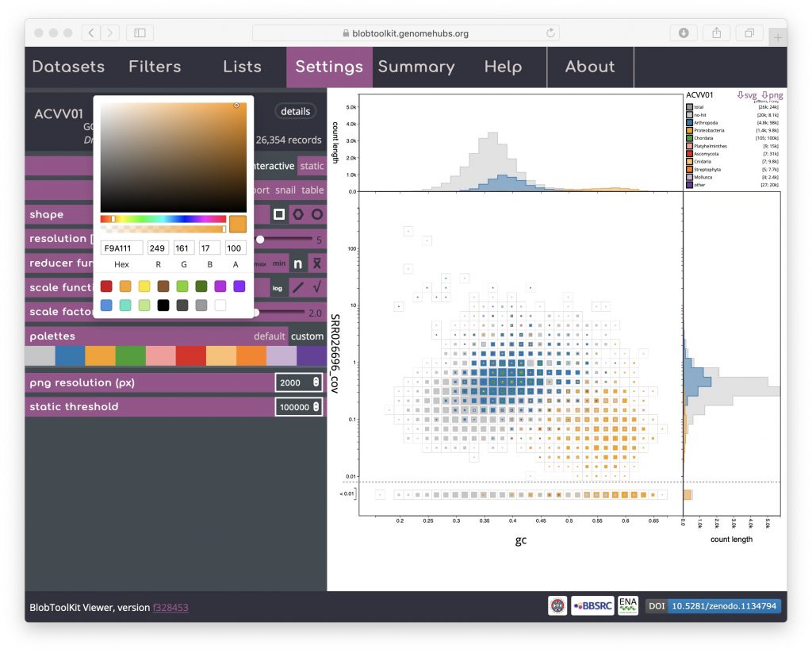Switch palette to default
The height and width of the screenshot is (653, 812).
269,336
